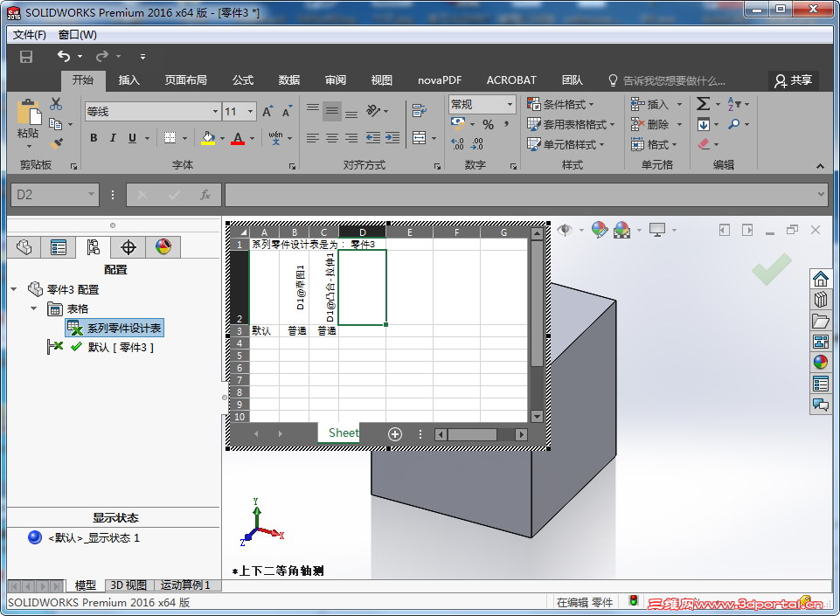The height and width of the screenshot is (616, 840).
Task: Switch to the 页面布局 ribbon tab
Action: (185, 80)
